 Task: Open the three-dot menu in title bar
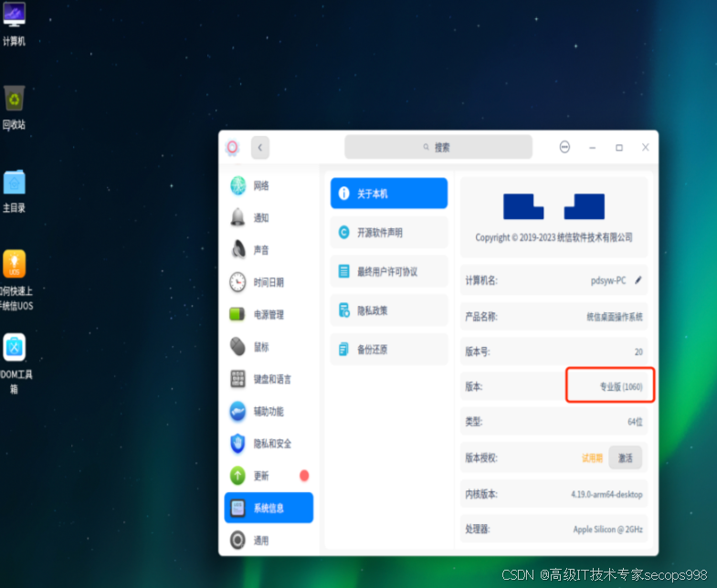click(x=564, y=147)
